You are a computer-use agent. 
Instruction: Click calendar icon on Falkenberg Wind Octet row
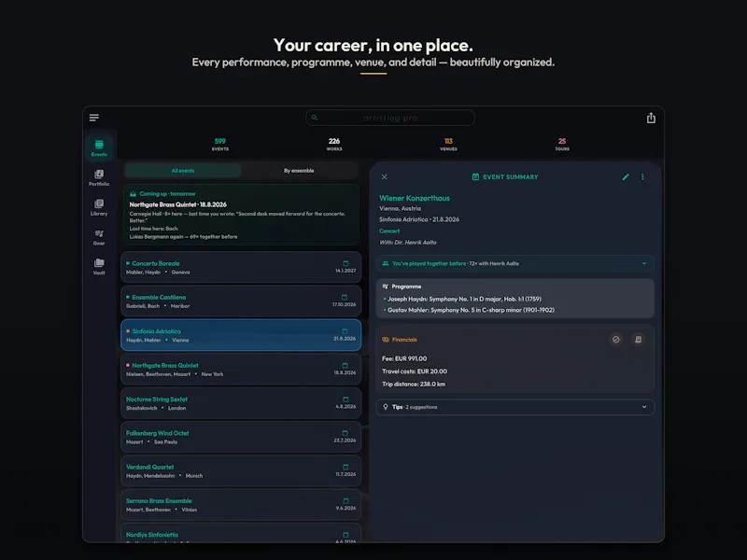point(345,433)
